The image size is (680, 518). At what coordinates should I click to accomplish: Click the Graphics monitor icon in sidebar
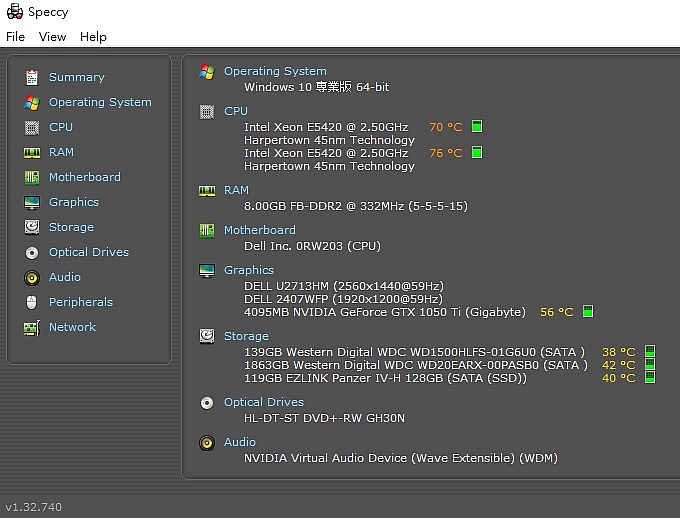[32, 202]
